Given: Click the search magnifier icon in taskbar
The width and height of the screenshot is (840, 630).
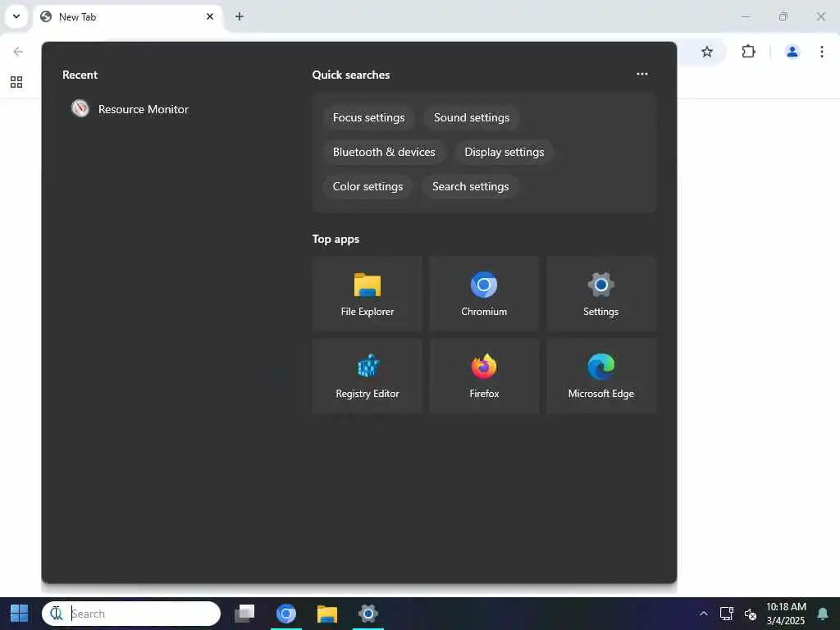Looking at the screenshot, I should (57, 614).
